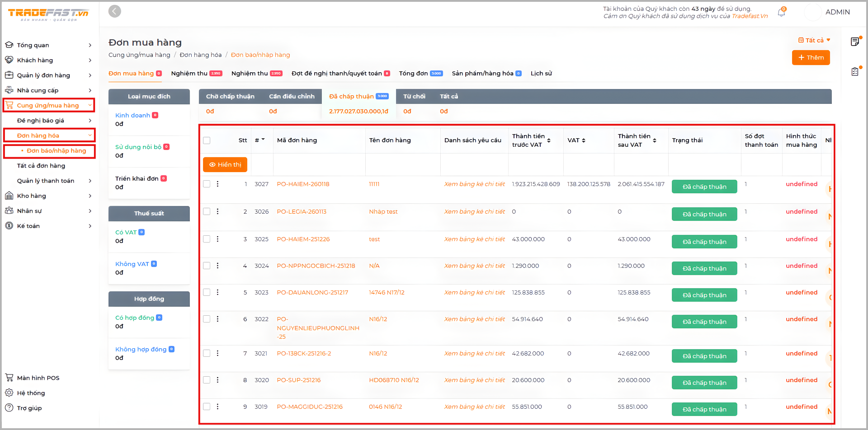868x430 pixels.
Task: Click Đã chấp thuận status badge for PO-MAGGIDUC-251216
Action: [x=704, y=409]
